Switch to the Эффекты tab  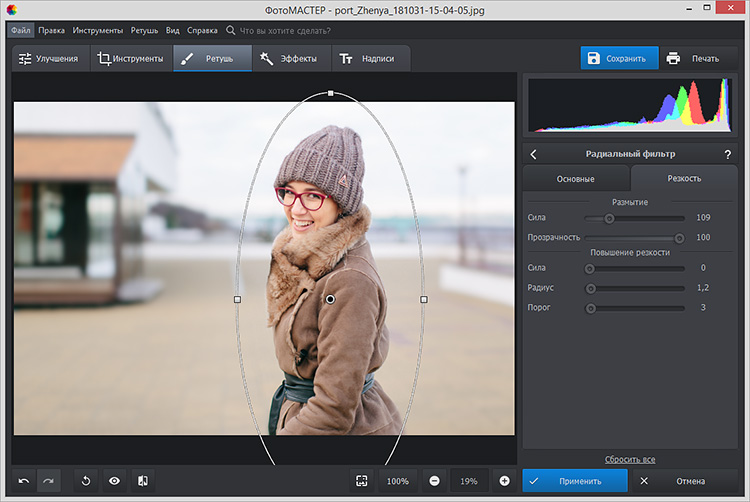[x=288, y=59]
